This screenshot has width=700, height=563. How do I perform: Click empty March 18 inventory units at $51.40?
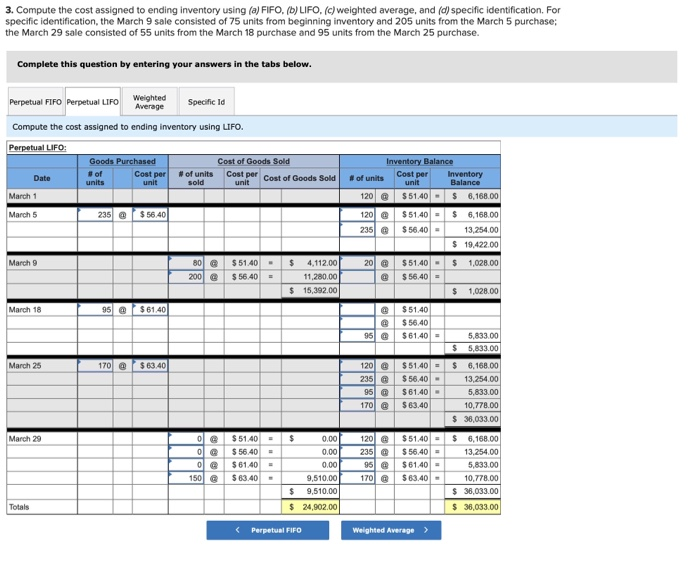point(358,309)
